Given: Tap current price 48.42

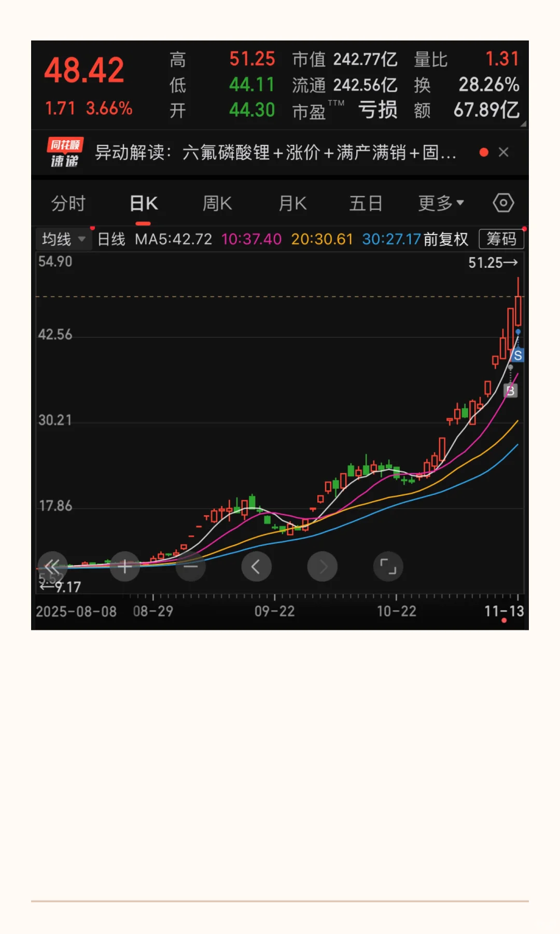Looking at the screenshot, I should [x=84, y=71].
